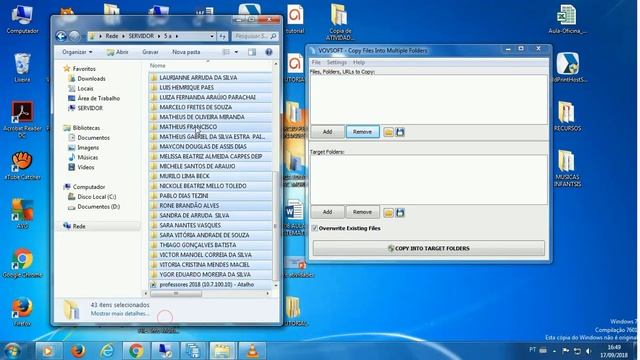Open the Copia de ATIVIDAD folder icon
The image size is (640, 360).
coord(340,22)
